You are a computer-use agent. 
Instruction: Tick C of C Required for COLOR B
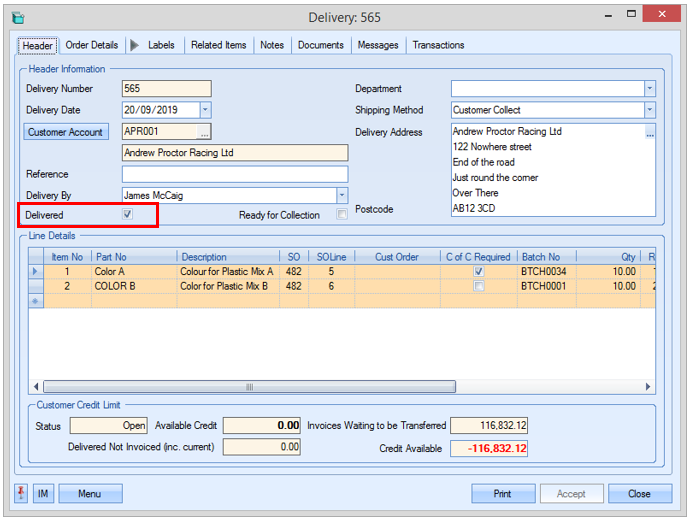(479, 286)
